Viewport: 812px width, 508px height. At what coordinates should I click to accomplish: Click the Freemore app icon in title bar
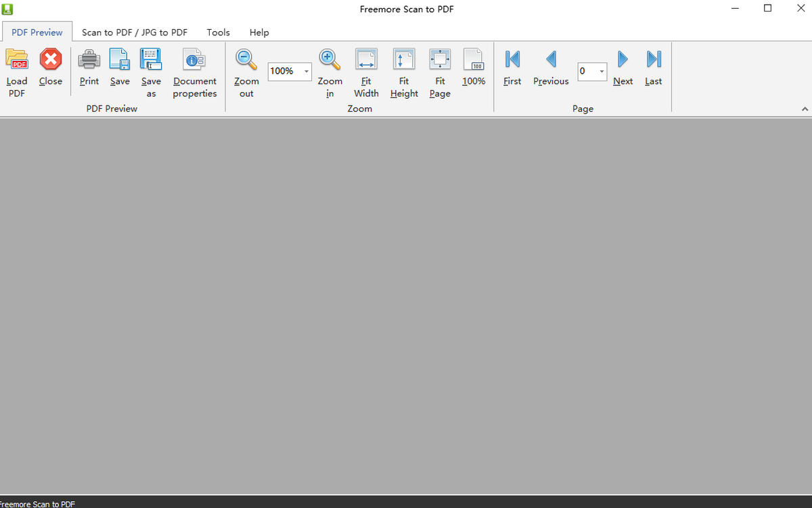tap(7, 9)
